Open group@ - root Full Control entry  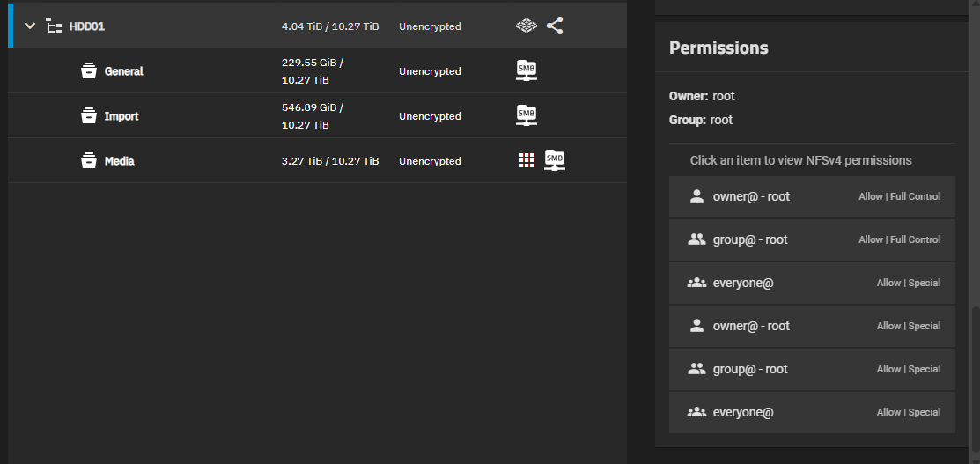[812, 239]
